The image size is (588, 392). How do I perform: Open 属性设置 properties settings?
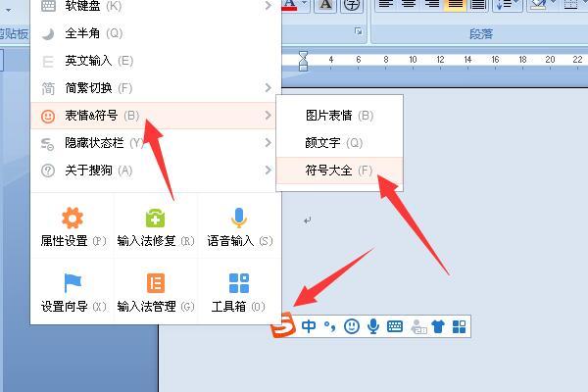[x=72, y=226]
